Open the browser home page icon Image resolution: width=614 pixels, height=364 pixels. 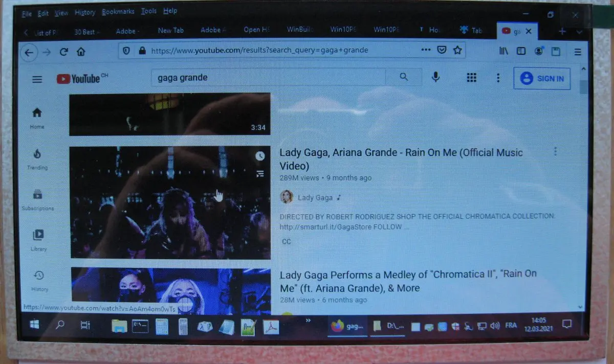[x=81, y=52]
